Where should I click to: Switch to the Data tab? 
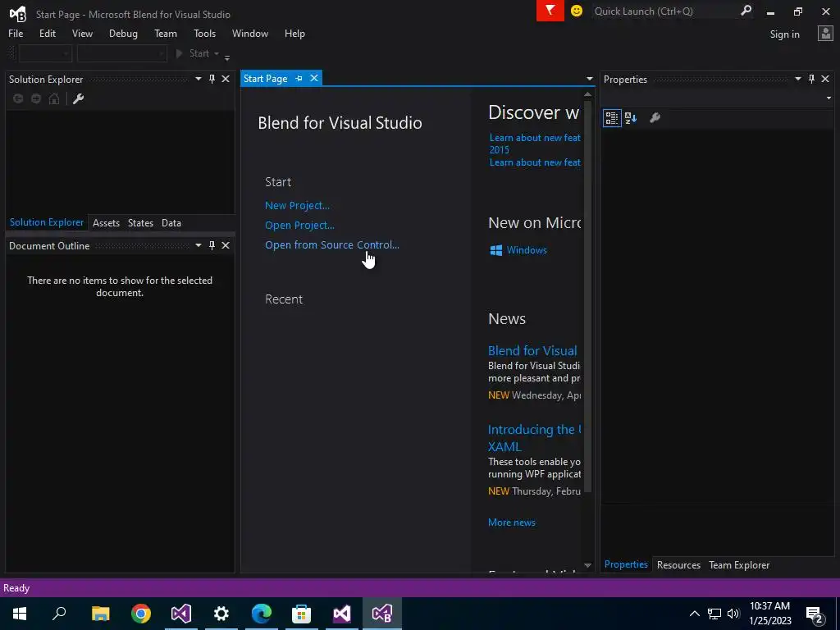[x=171, y=223]
